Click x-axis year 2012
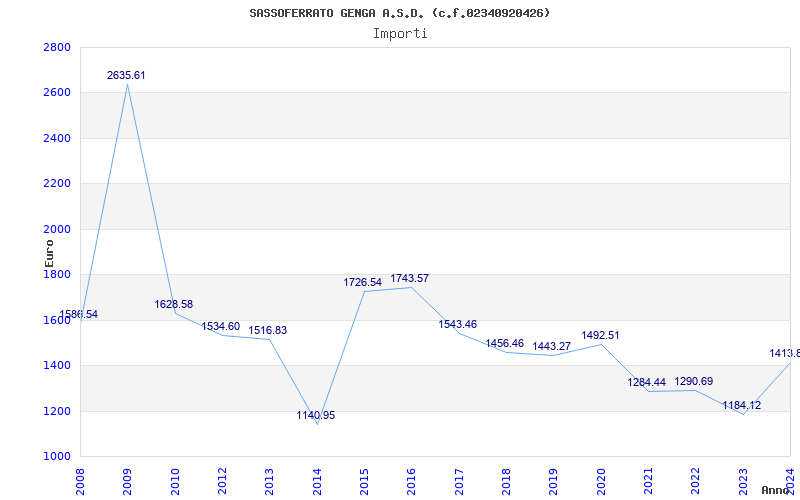 click(222, 481)
